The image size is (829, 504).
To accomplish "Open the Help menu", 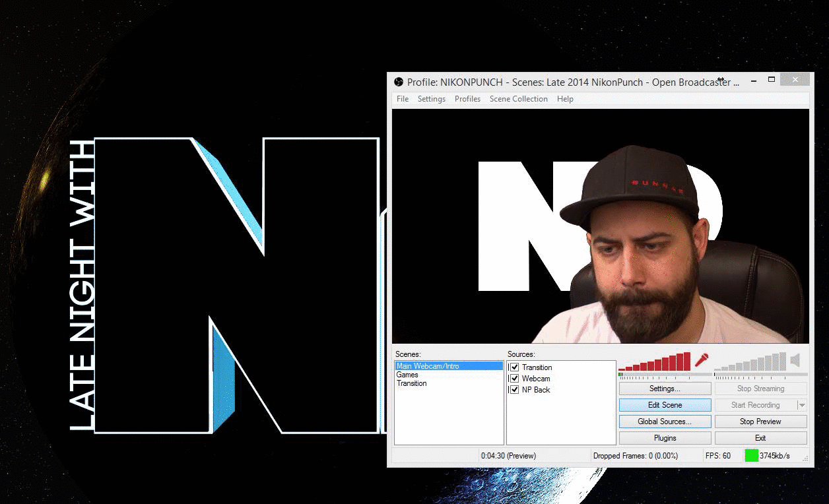I will 565,99.
